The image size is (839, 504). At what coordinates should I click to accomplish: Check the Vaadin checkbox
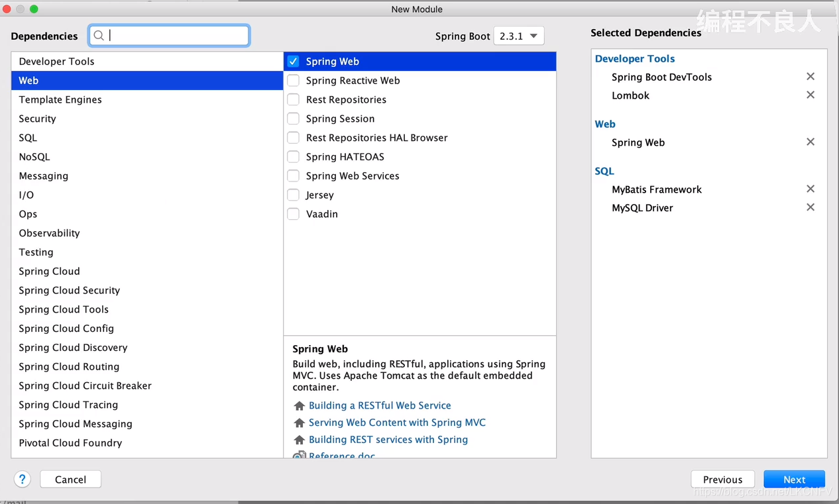click(293, 215)
